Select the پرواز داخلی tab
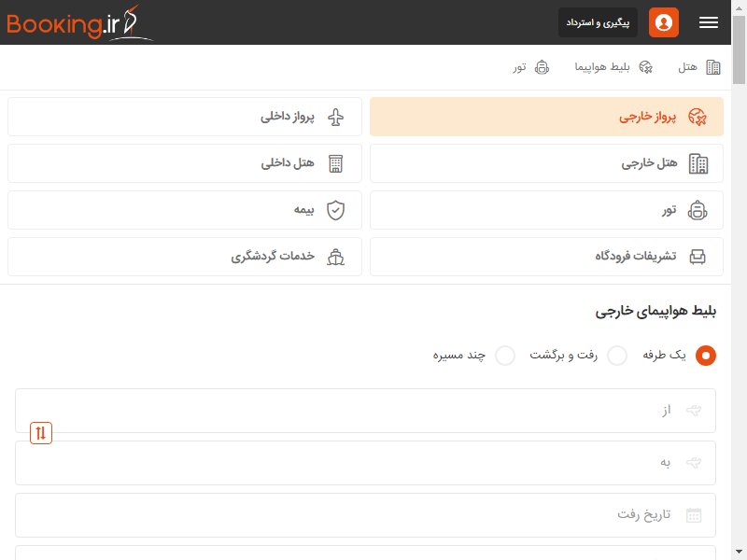The width and height of the screenshot is (747, 560). (x=185, y=117)
